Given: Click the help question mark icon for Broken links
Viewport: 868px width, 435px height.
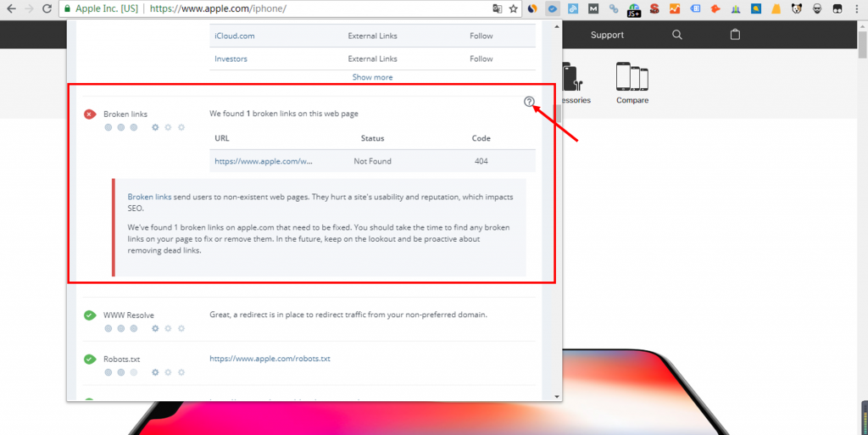Looking at the screenshot, I should [529, 102].
